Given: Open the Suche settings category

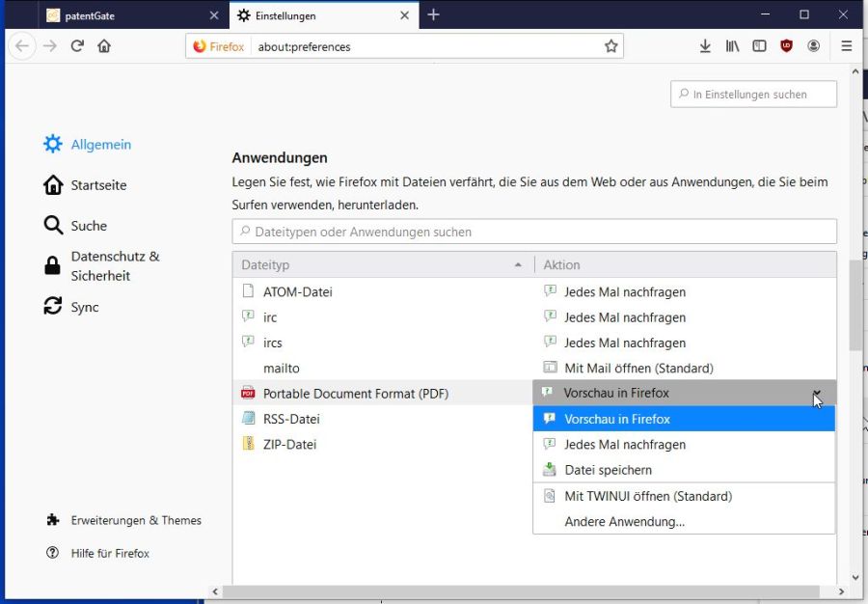Looking at the screenshot, I should [x=75, y=226].
